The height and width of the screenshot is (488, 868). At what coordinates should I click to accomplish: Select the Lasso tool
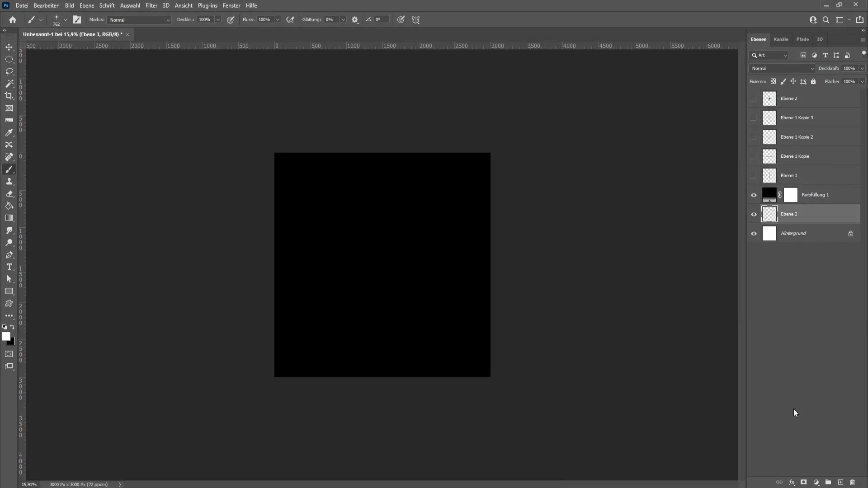click(x=9, y=71)
